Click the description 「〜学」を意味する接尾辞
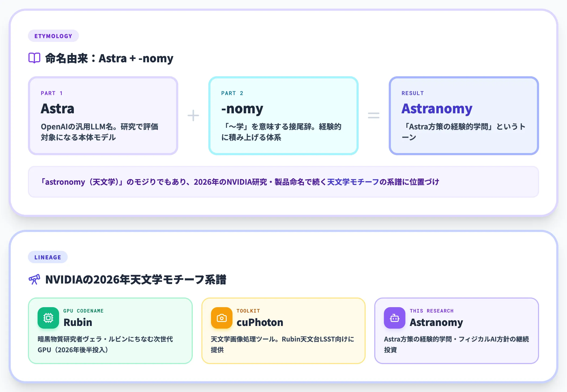Screen dimensions: 567x392 point(281,132)
